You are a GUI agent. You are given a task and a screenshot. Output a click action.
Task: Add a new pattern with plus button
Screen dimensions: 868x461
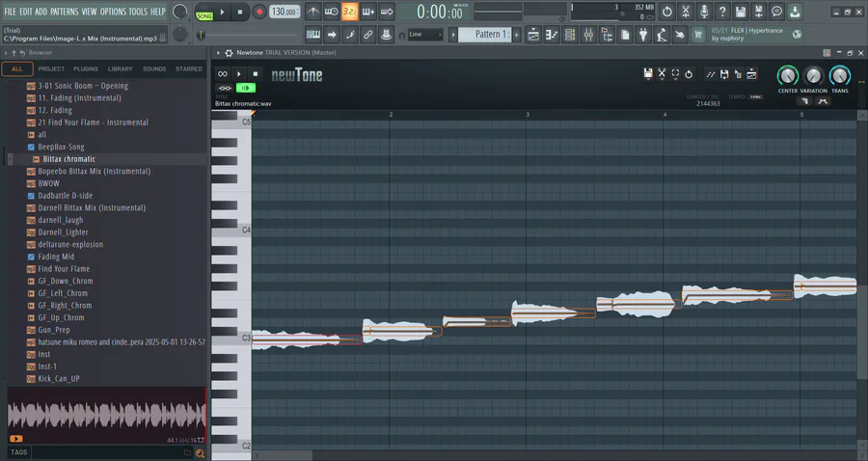point(517,35)
